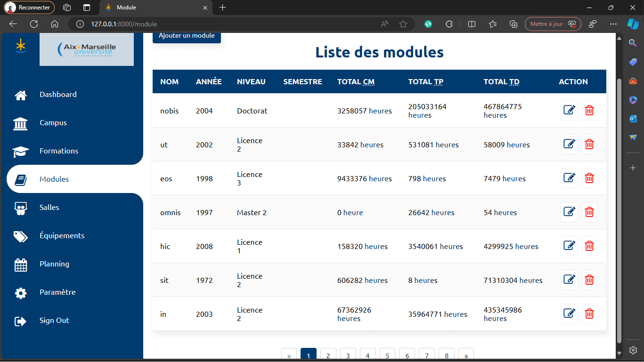
Task: Add this page to favorites
Action: (403, 24)
